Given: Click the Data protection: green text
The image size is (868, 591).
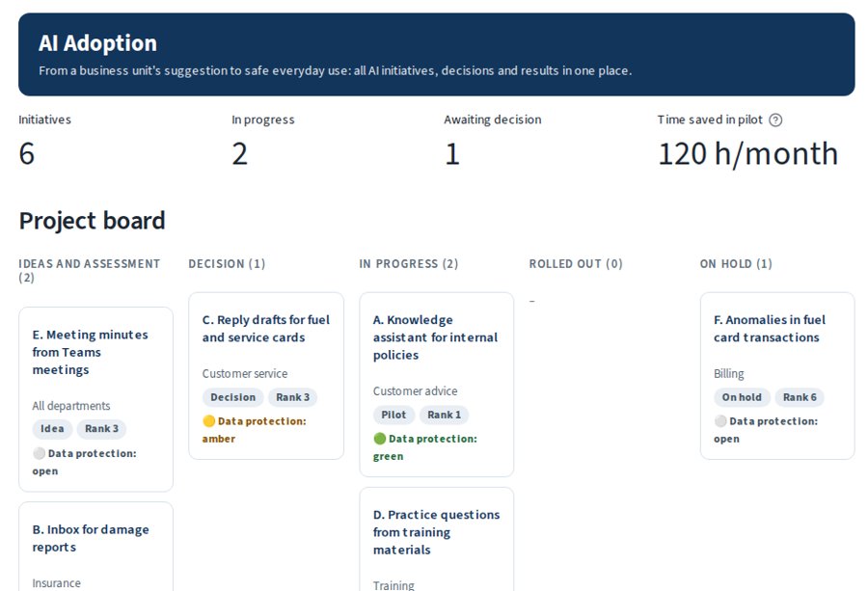Looking at the screenshot, I should point(425,447).
